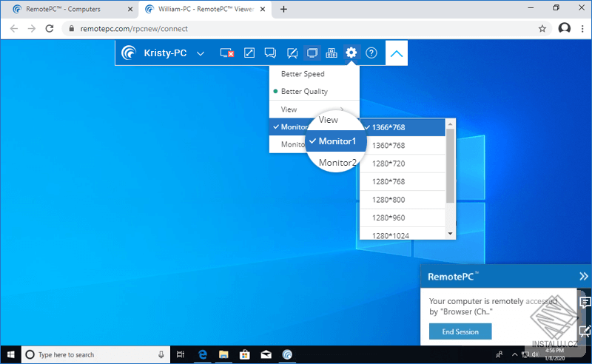Open Chrome three-dot menu
This screenshot has width=592, height=364.
[582, 29]
